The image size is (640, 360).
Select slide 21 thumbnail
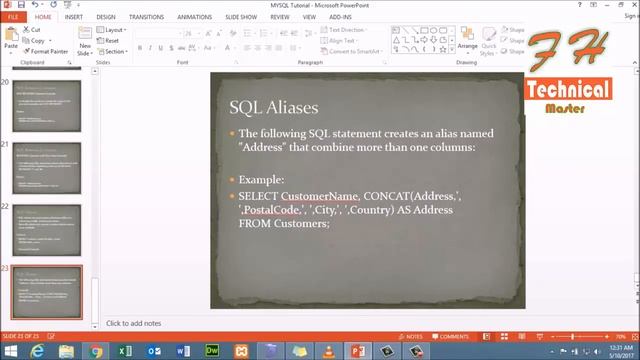tap(47, 168)
